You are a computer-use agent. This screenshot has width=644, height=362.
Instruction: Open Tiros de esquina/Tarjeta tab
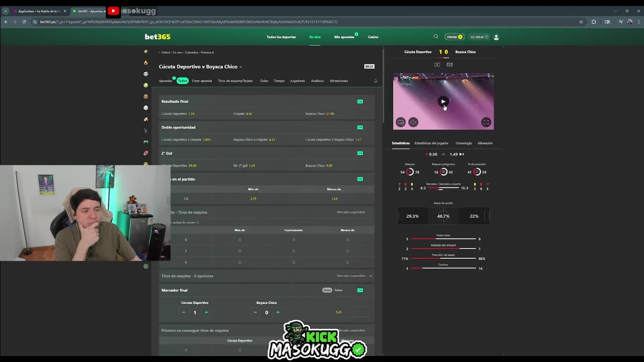tap(235, 81)
